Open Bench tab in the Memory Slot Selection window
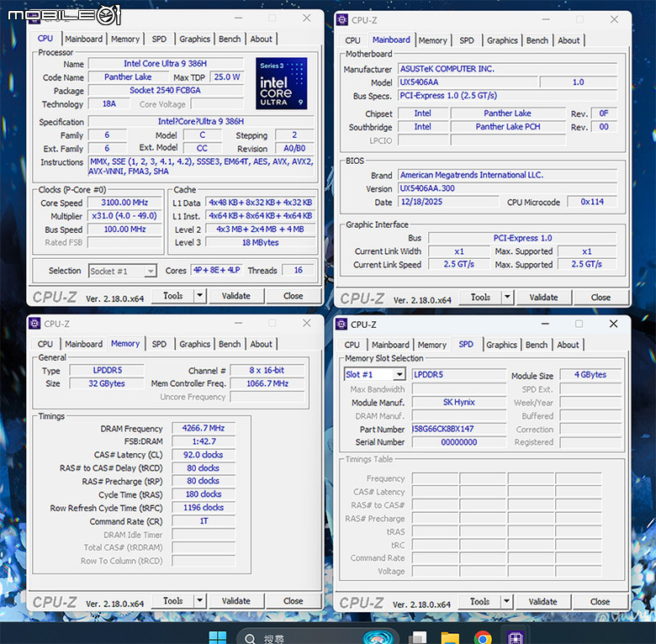The width and height of the screenshot is (656, 644). pos(537,345)
